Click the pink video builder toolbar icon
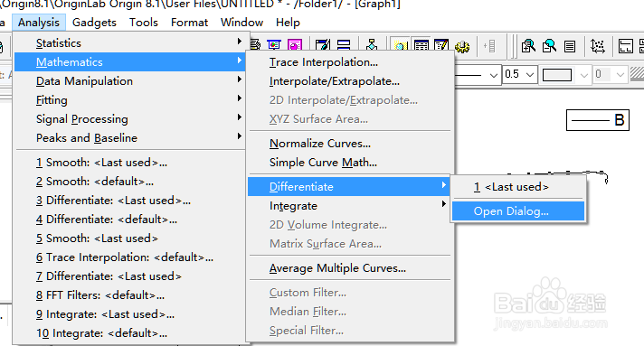 295,45
